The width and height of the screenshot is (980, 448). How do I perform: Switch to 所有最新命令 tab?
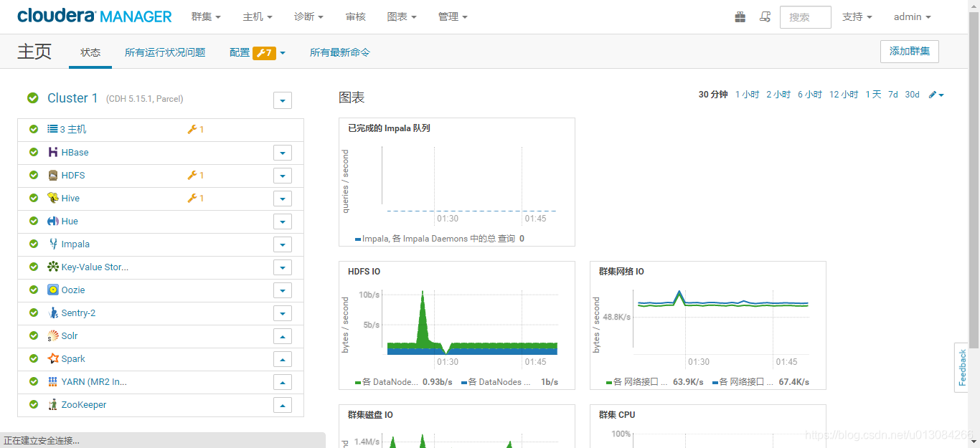coord(340,52)
